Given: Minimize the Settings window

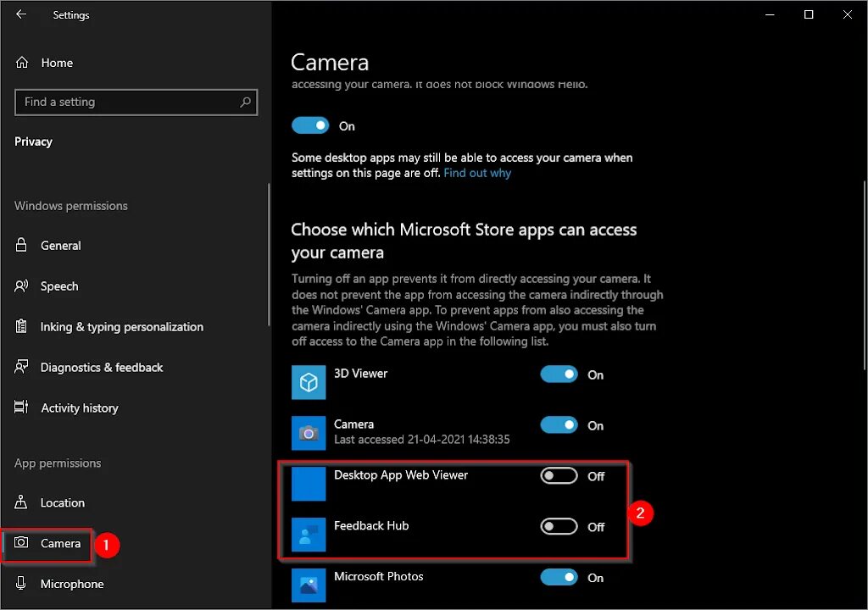Looking at the screenshot, I should [770, 15].
